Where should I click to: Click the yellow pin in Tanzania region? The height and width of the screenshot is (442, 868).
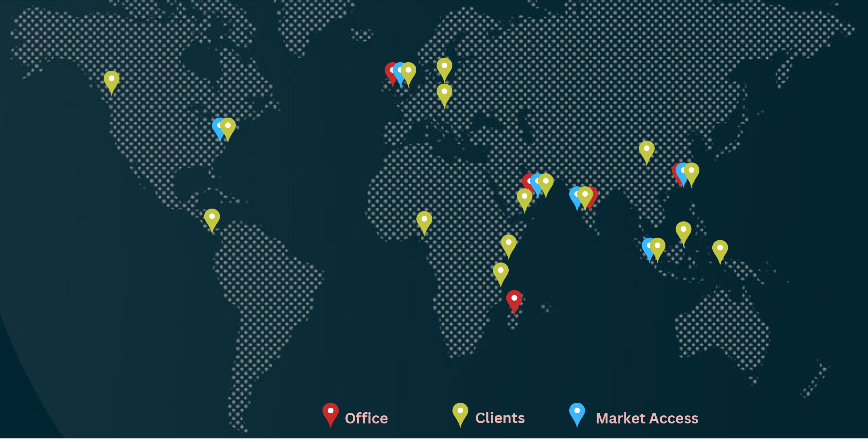pos(500,272)
